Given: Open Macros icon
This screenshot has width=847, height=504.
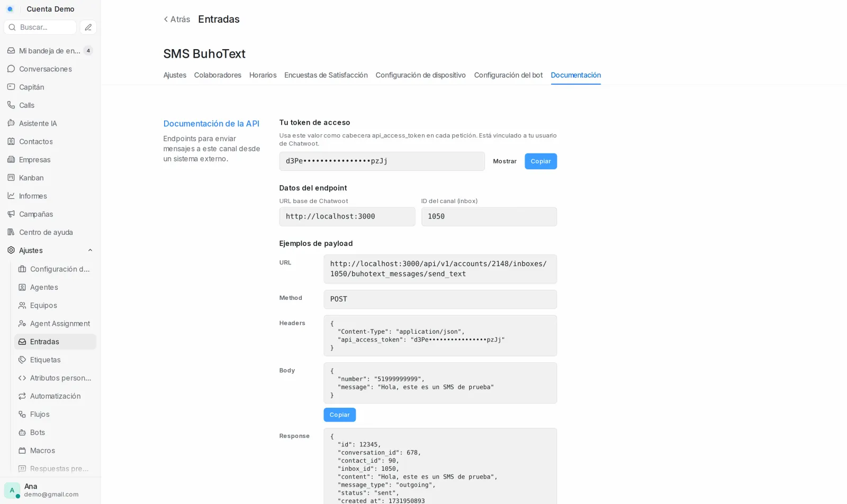Looking at the screenshot, I should 22,451.
